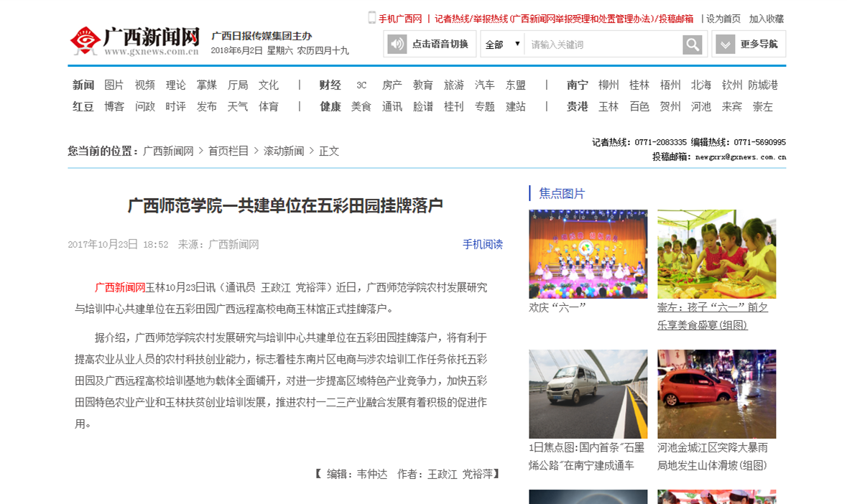Open the 脸谱 nav item
This screenshot has height=504, width=847.
click(x=423, y=106)
